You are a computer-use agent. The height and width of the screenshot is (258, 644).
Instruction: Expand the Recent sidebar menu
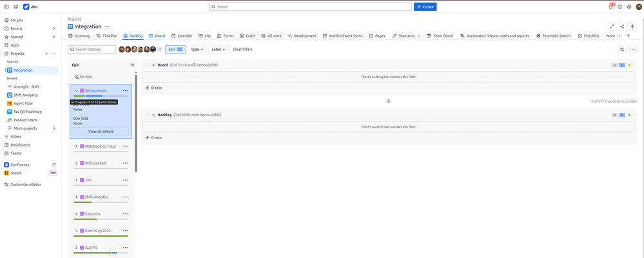[x=54, y=28]
